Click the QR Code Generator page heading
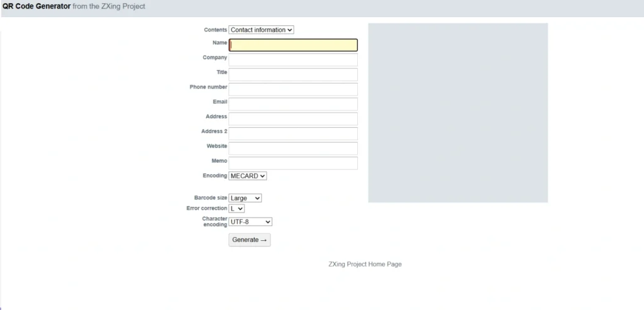Screen dimensions: 644x310 (x=35, y=6)
